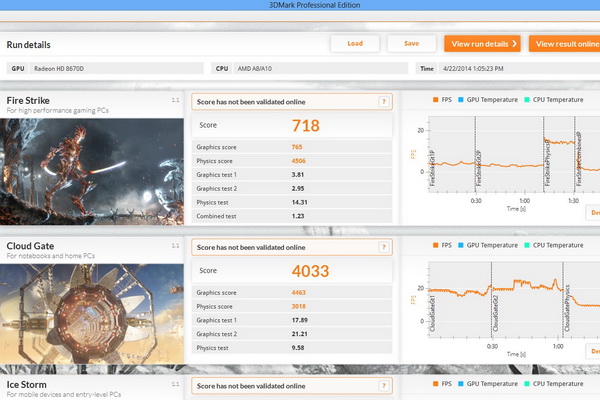This screenshot has width=600, height=400.
Task: Click Cloud Gate validation help question mark
Action: (384, 247)
